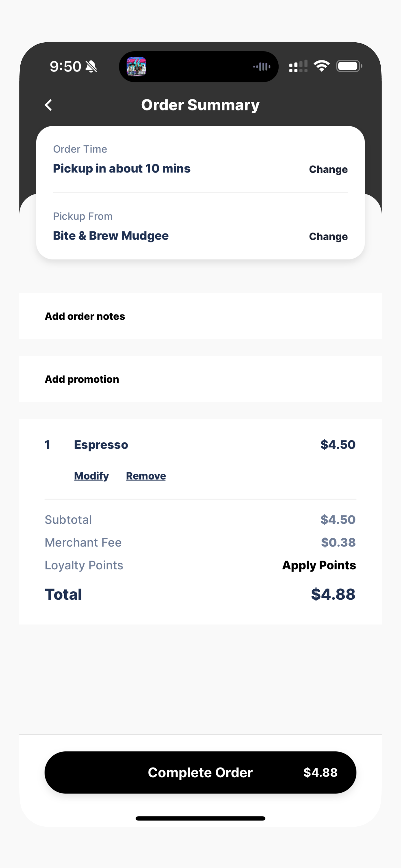Tap the audio waveform icon in Dynamic Island
The height and width of the screenshot is (868, 401).
[x=262, y=67]
